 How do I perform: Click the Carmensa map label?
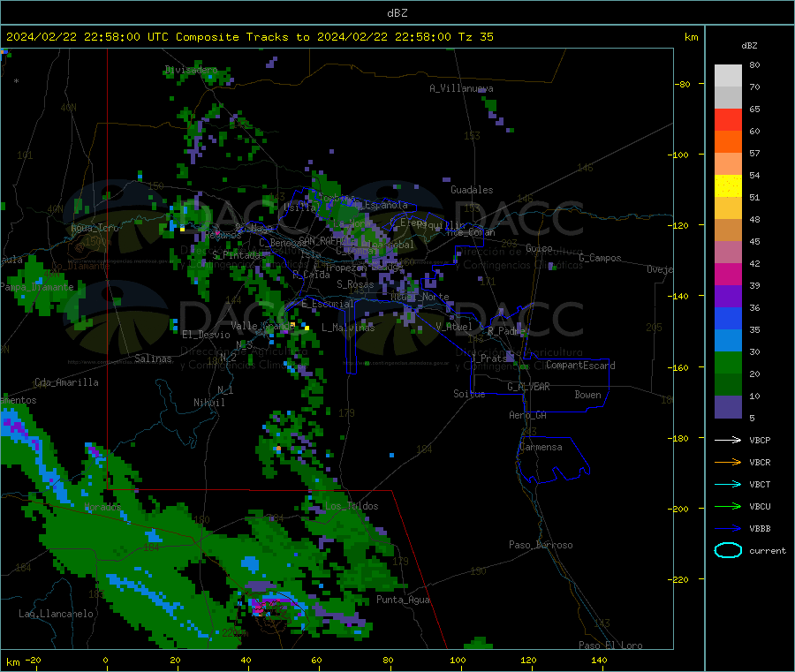click(541, 447)
